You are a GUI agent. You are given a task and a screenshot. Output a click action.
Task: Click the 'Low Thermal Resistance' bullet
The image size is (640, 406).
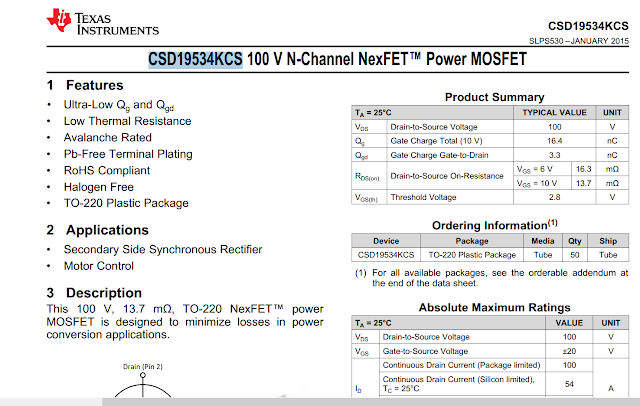pos(127,121)
